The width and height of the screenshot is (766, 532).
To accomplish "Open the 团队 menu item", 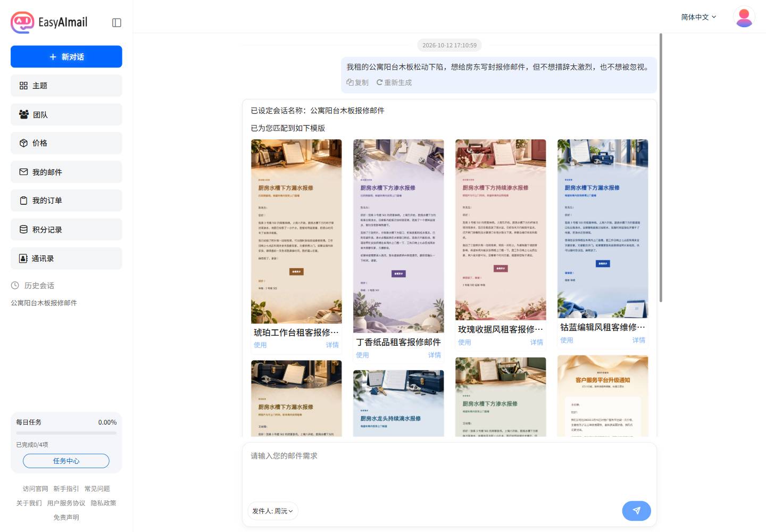I will point(66,114).
